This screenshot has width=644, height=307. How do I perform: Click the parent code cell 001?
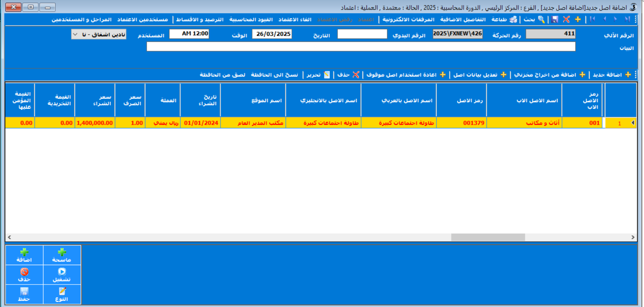582,123
